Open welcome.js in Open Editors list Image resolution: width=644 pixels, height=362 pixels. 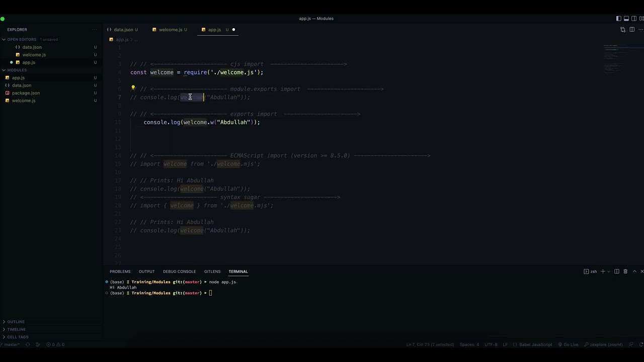50,55
